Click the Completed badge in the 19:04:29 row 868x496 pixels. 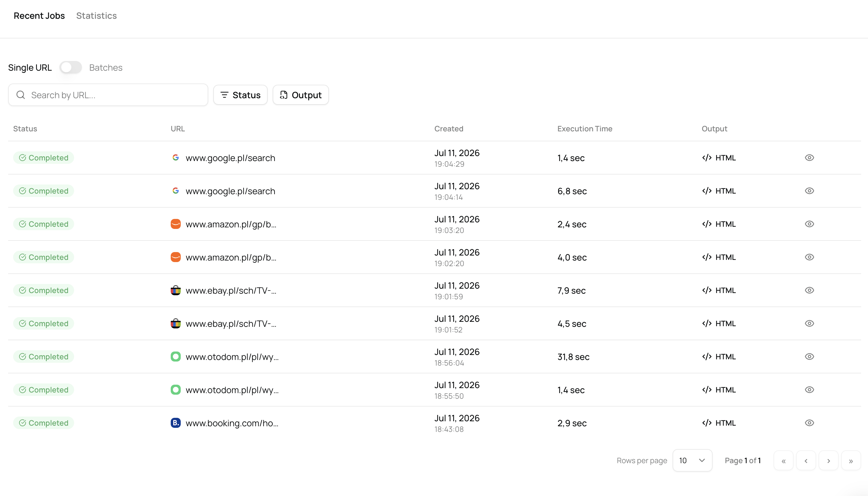tap(43, 158)
